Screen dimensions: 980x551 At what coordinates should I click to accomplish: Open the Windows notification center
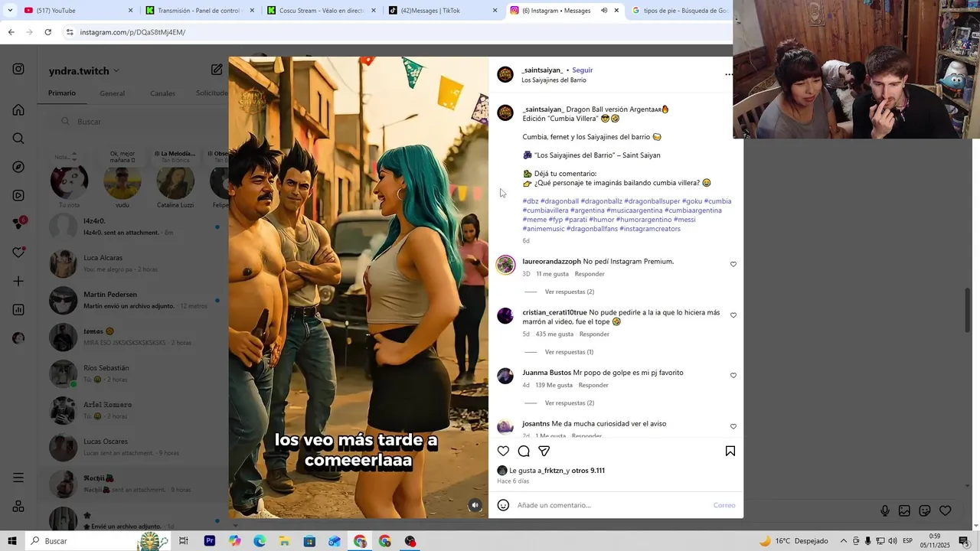(964, 541)
